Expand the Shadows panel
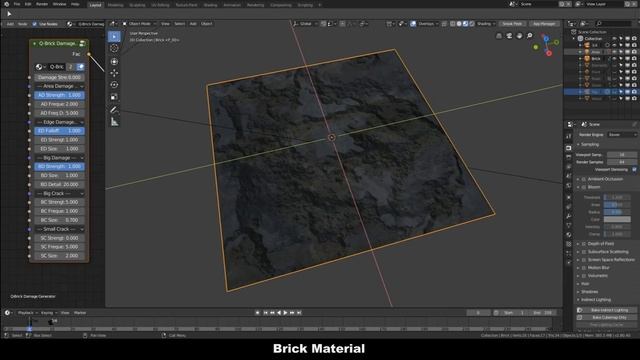The height and width of the screenshot is (360, 640). pos(589,292)
